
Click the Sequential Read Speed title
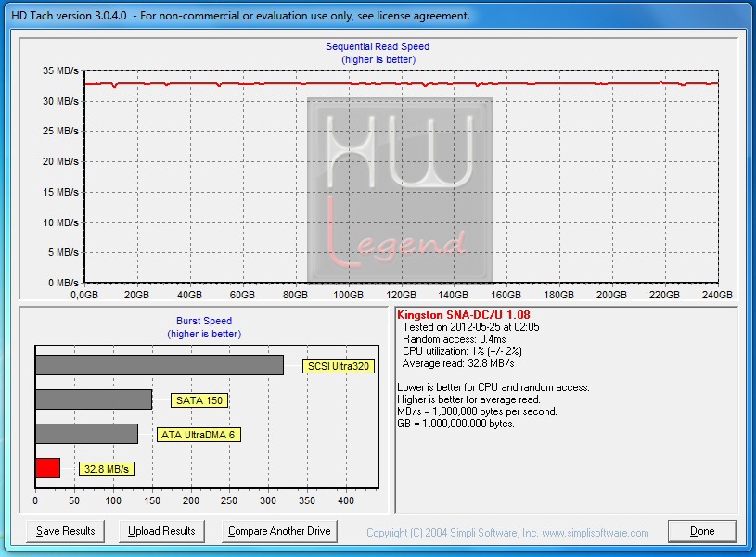pos(378,46)
